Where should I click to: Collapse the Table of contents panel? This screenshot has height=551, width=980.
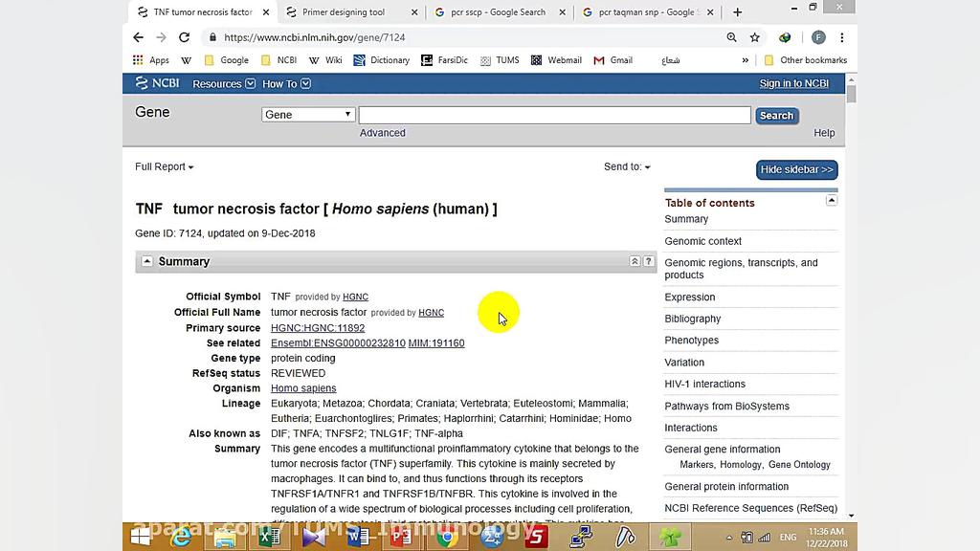(x=831, y=201)
